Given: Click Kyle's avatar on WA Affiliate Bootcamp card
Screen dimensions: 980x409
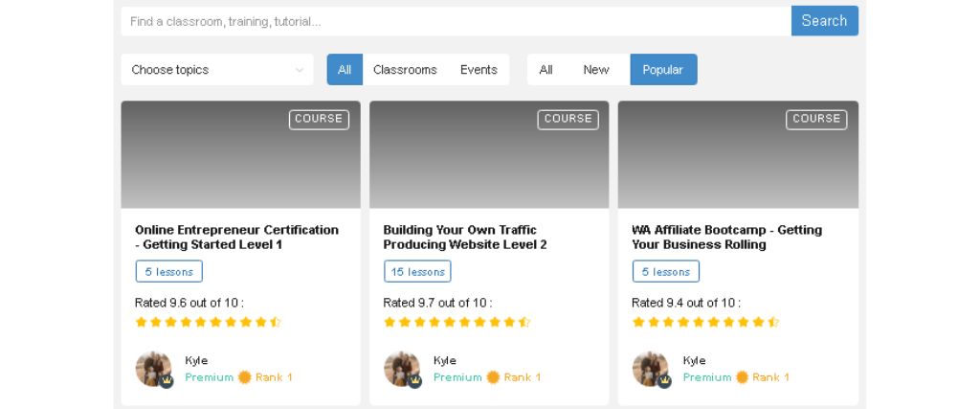Looking at the screenshot, I should point(651,369).
